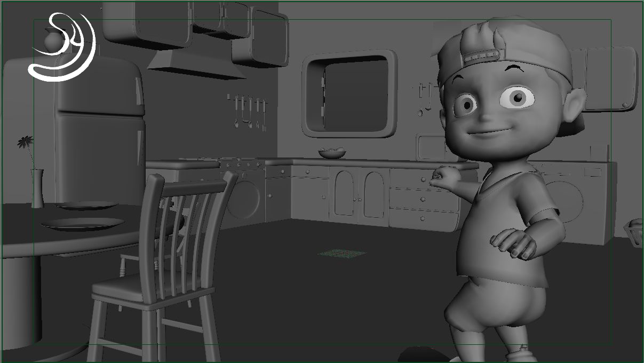Viewport: 644px width, 363px height.
Task: Click the small grid marker on the floor
Action: point(343,253)
